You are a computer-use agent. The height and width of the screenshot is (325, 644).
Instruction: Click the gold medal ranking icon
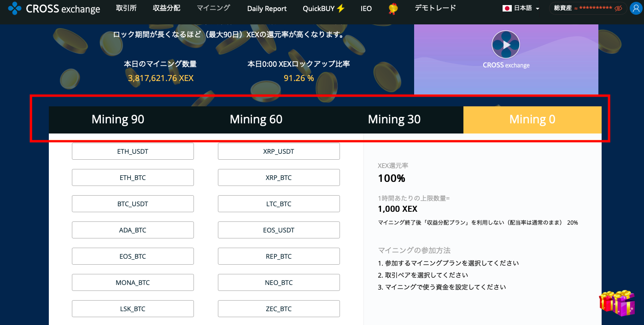(x=393, y=8)
